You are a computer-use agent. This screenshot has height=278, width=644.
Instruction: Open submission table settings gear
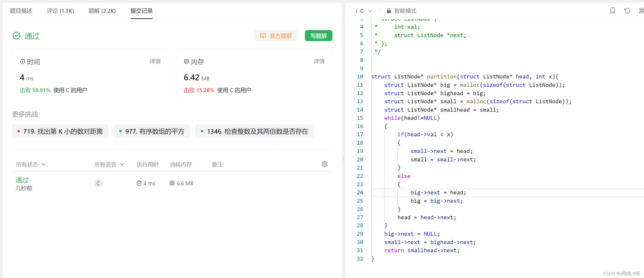tap(325, 164)
